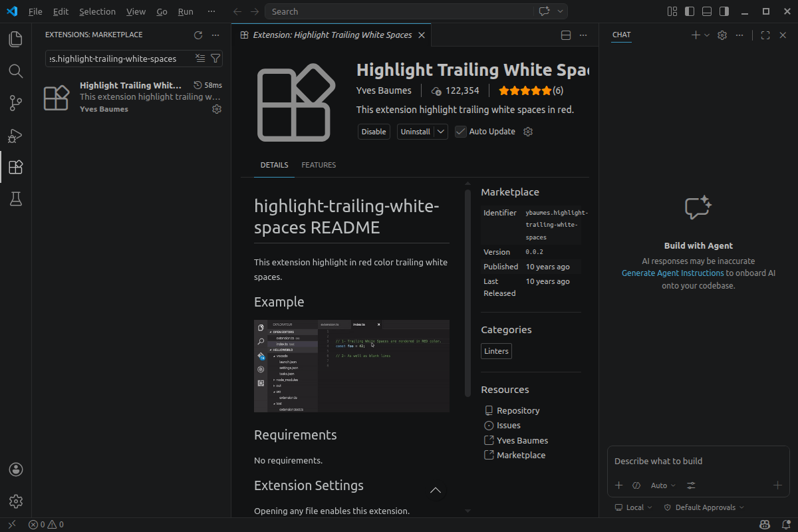Open the Run menu
The image size is (798, 532).
186,11
